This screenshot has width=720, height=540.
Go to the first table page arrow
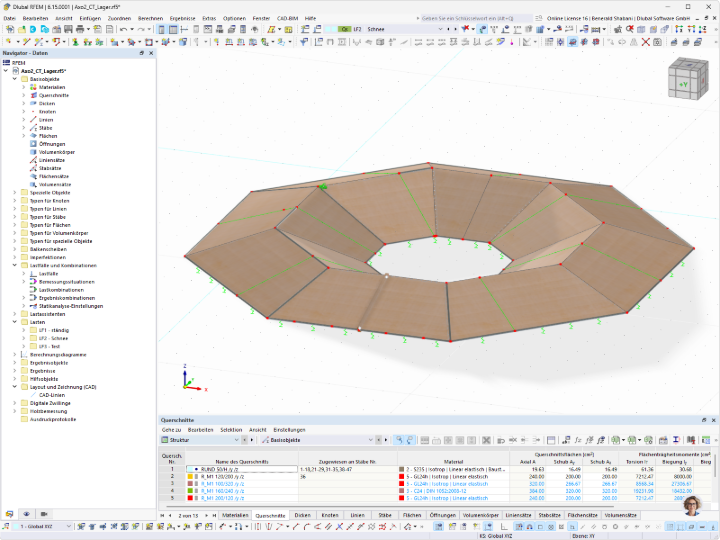162,515
